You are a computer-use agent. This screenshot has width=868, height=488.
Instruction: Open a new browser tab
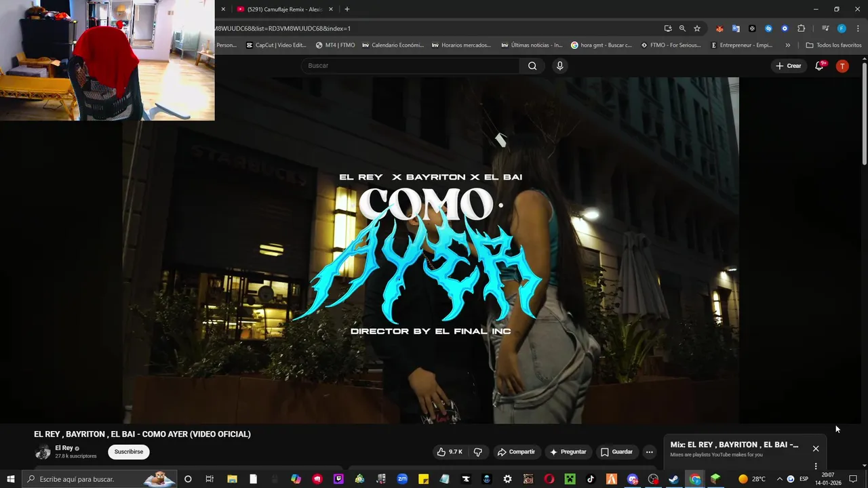(347, 9)
